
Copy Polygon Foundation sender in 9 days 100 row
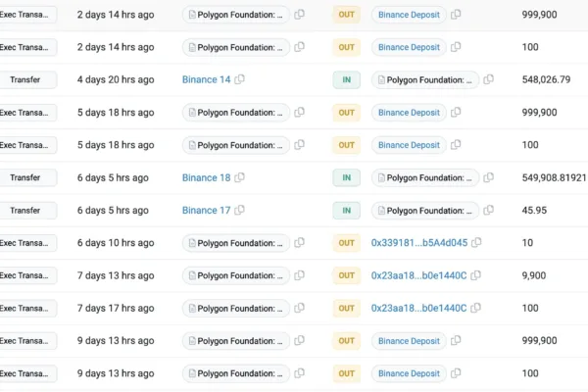[299, 373]
